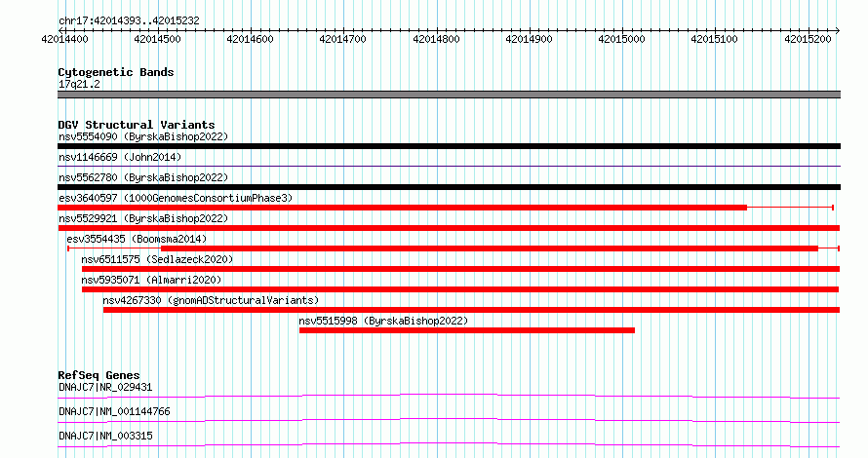Click ruler position 42014500
Viewport: 868px width, 458px height.
pos(157,39)
